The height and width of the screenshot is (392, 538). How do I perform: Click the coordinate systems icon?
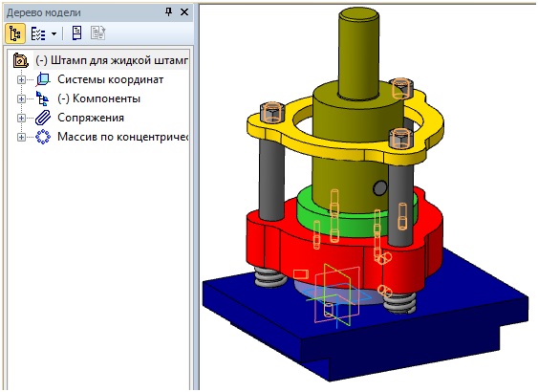pos(43,79)
